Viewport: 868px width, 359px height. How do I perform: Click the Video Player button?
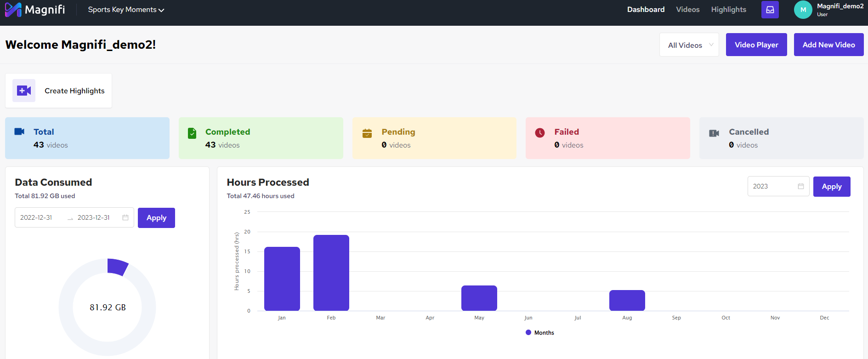[756, 45]
